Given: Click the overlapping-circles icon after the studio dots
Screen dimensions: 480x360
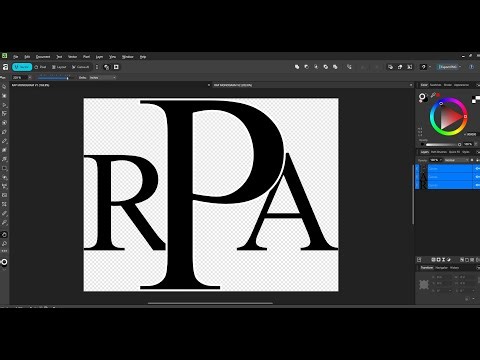Looking at the screenshot, I should coord(106,67).
